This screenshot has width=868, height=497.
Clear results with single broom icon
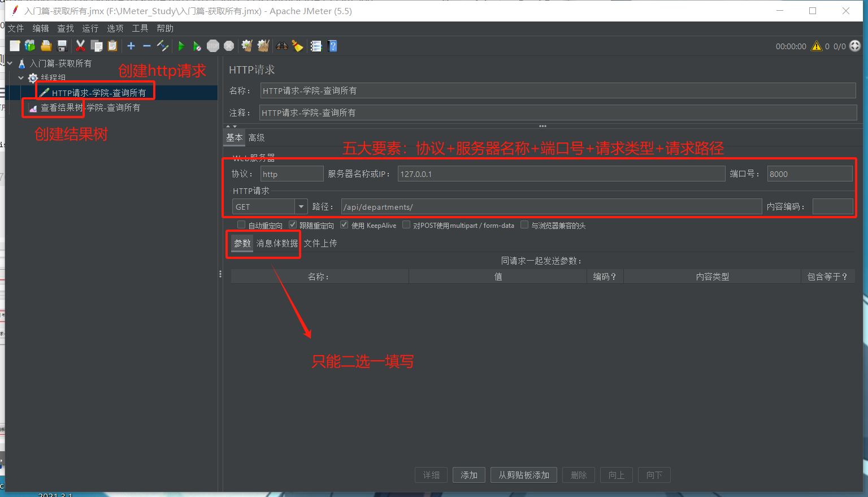pos(247,46)
